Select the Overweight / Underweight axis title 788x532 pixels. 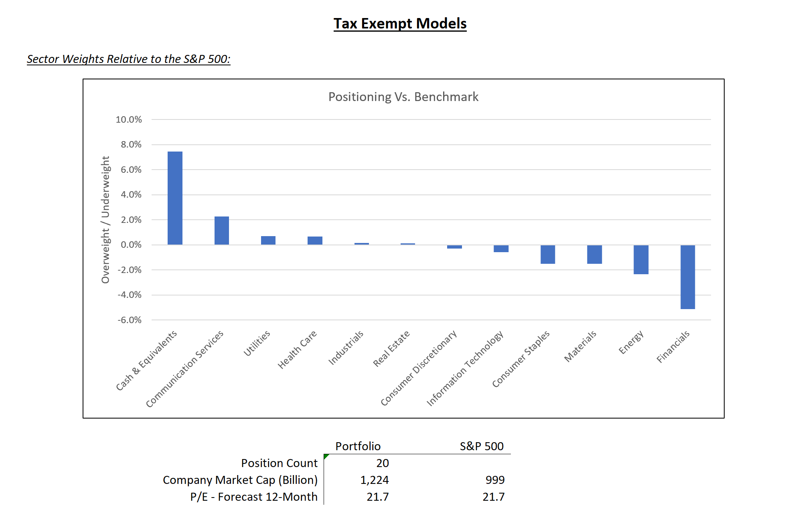coord(105,220)
